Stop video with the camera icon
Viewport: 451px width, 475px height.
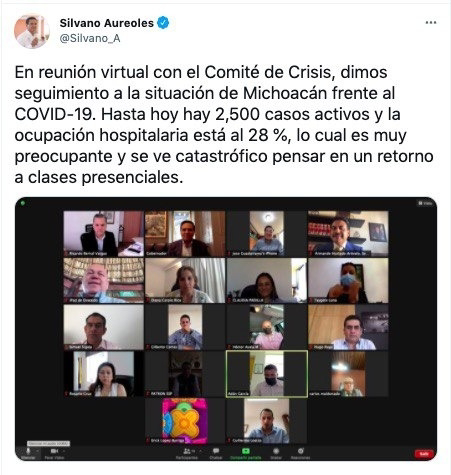pos(54,451)
